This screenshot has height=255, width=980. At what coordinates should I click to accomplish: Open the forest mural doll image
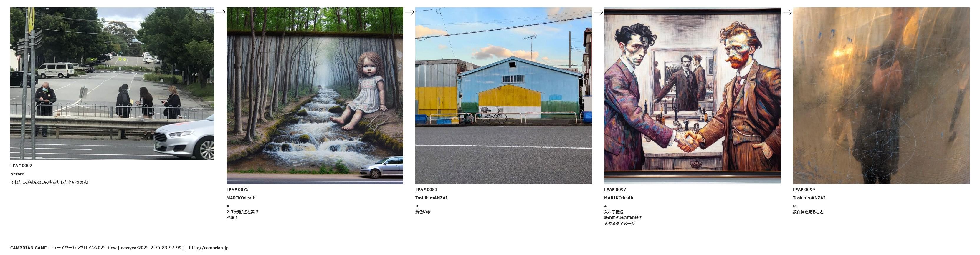pos(315,96)
